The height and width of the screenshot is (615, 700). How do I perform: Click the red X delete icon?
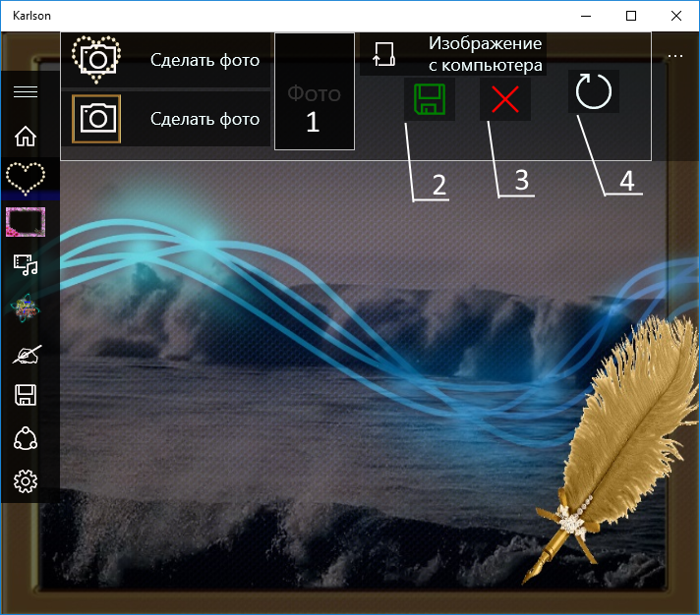click(x=505, y=99)
